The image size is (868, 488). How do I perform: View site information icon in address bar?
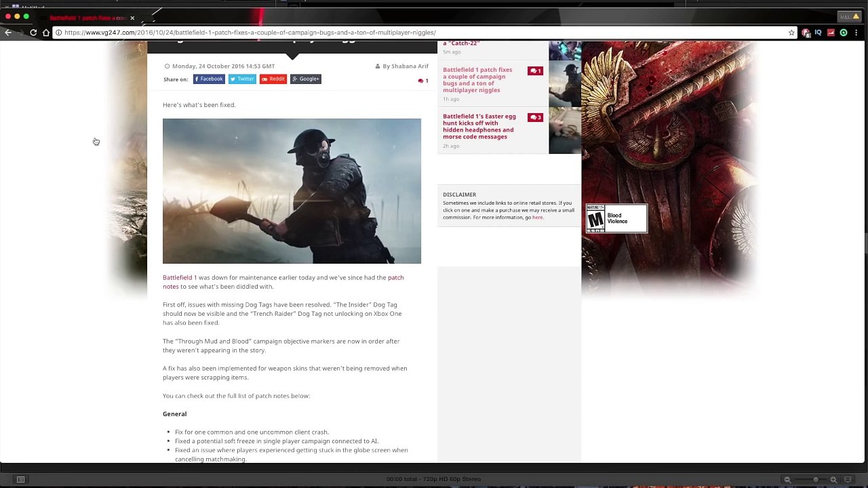[x=59, y=33]
